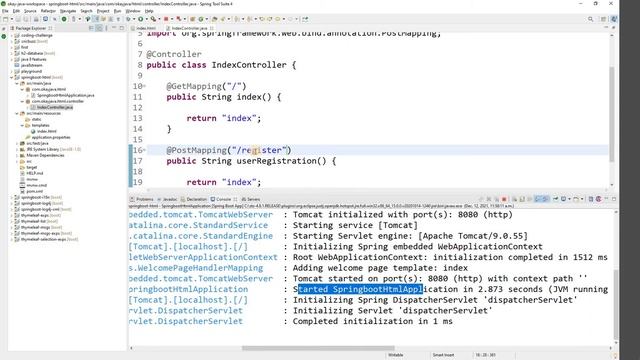Toggle Scroll Lock in Console toolbar
The width and height of the screenshot is (640, 360).
pyautogui.click(x=522, y=199)
